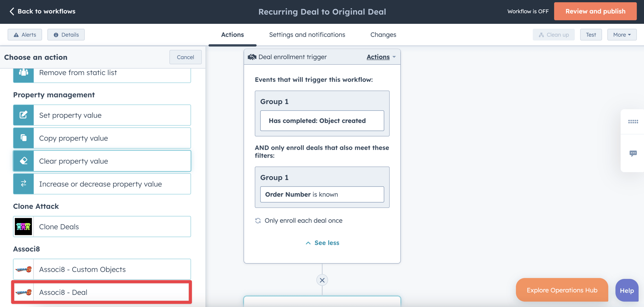Click the Clear property value eraser icon
The height and width of the screenshot is (307, 644).
tap(23, 161)
